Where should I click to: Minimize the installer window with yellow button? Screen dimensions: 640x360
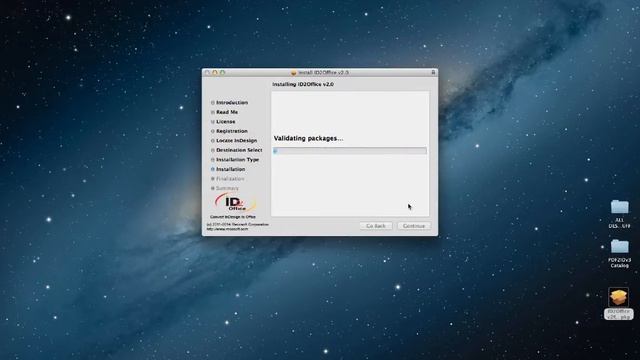pos(215,73)
